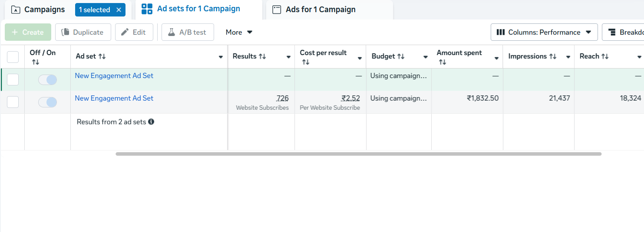Screen dimensions: 644x232
Task: Sort by Off / On column arrows
Action: (x=36, y=62)
